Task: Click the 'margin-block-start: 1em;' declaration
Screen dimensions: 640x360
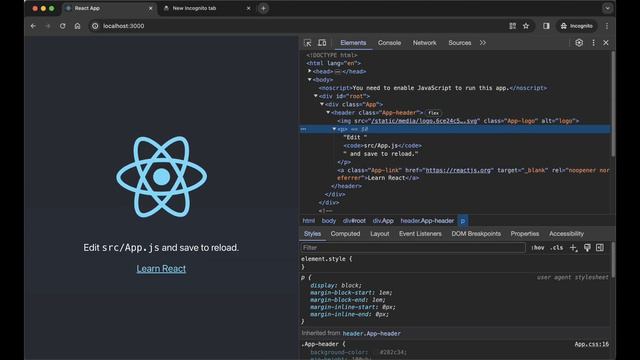Action: [x=351, y=293]
